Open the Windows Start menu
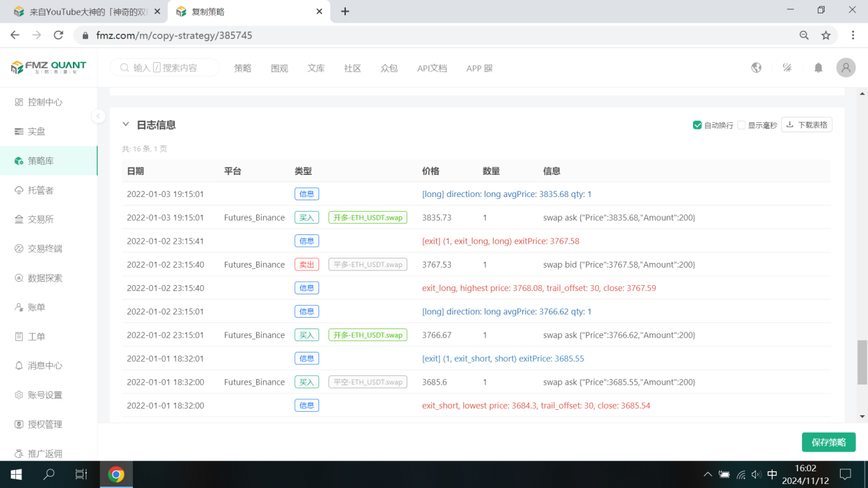Image resolution: width=868 pixels, height=488 pixels. (16, 475)
